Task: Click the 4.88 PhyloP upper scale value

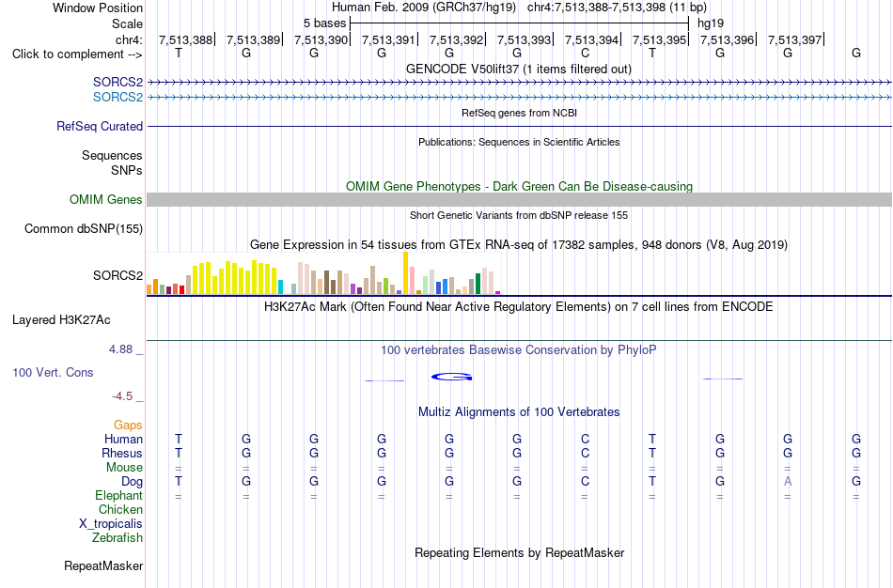Action: (x=120, y=349)
